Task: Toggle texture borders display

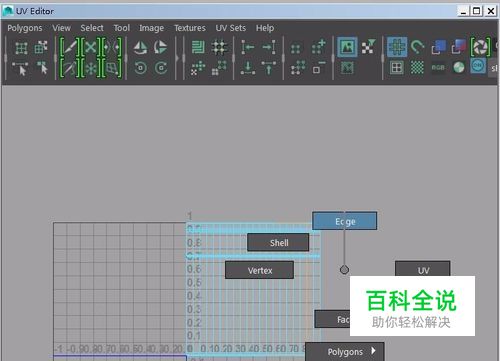Action: (397, 68)
